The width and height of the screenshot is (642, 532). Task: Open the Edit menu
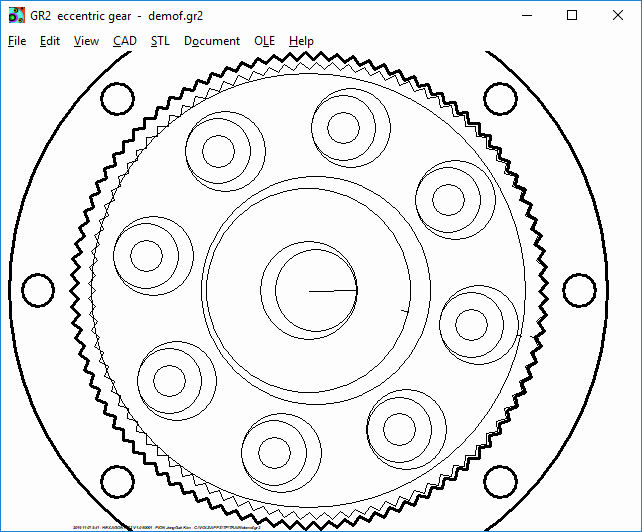click(50, 41)
